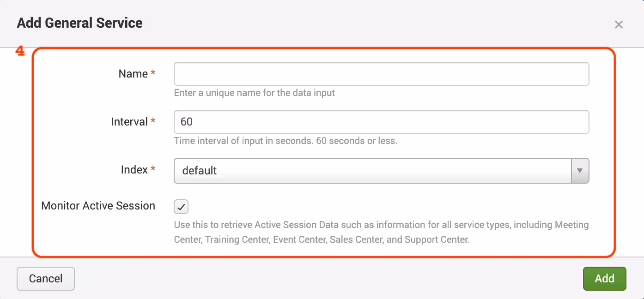Image resolution: width=644 pixels, height=299 pixels.
Task: Click the required asterisk beside Interval
Action: pyautogui.click(x=153, y=122)
